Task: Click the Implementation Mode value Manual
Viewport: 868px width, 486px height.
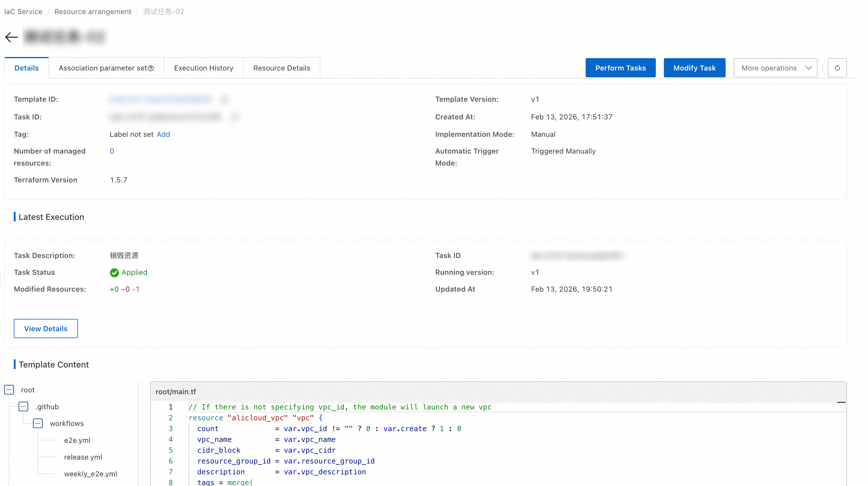Action: click(x=543, y=134)
